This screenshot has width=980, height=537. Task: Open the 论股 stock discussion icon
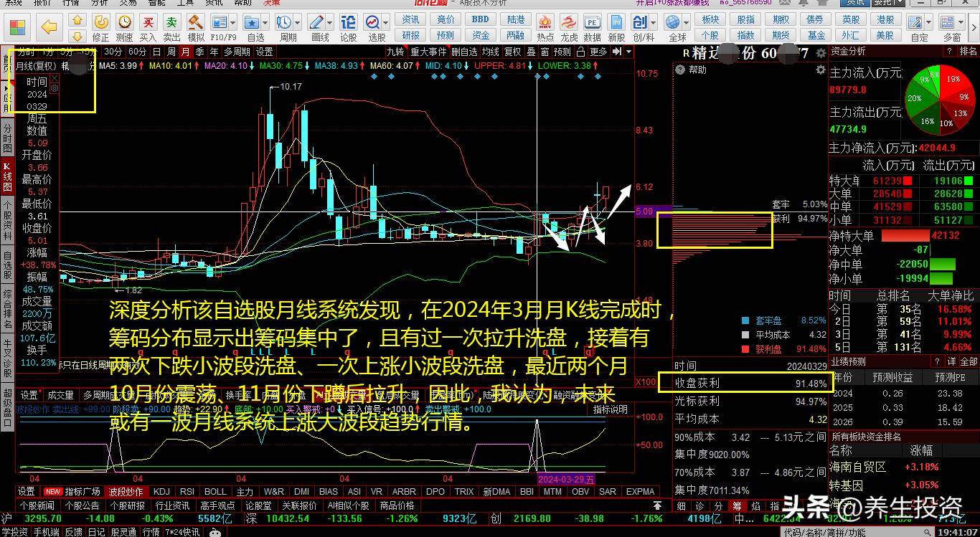[349, 22]
